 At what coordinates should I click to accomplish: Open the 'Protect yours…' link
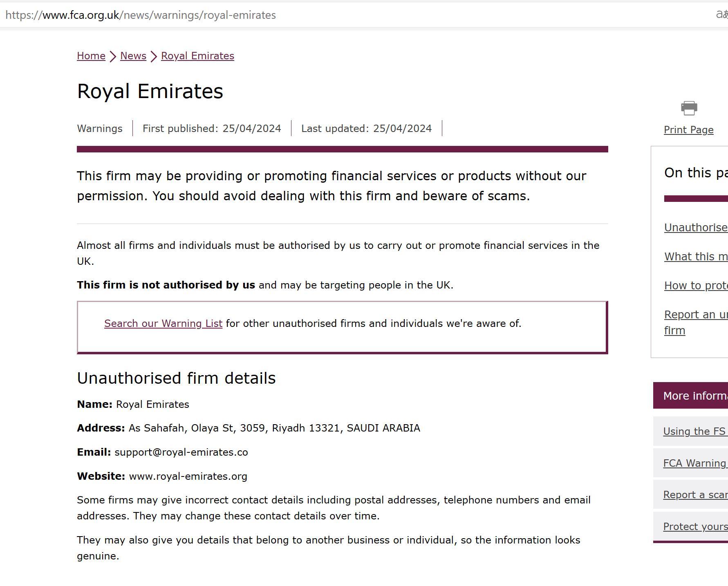(695, 527)
